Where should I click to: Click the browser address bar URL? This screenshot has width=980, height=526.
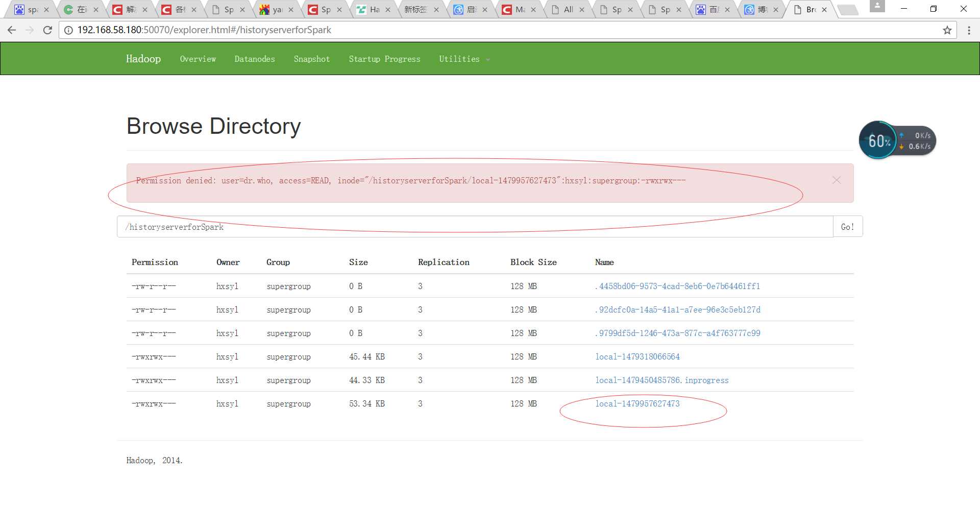pyautogui.click(x=204, y=30)
